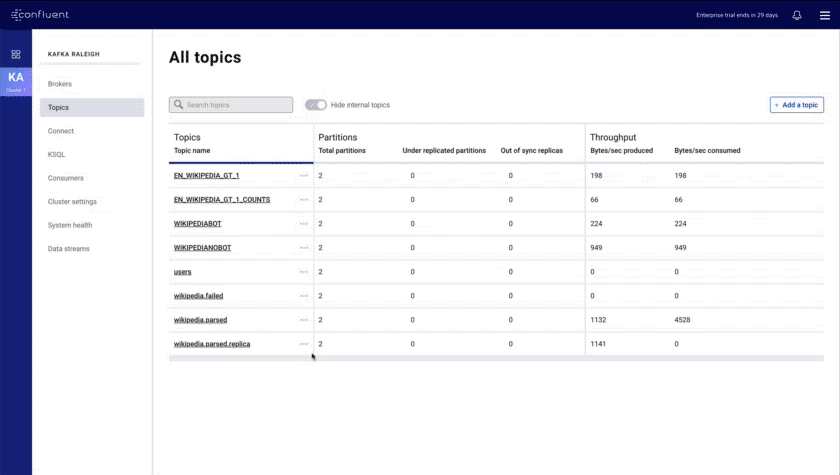840x475 pixels.
Task: Sort by Under replicated partitions column
Action: (444, 150)
